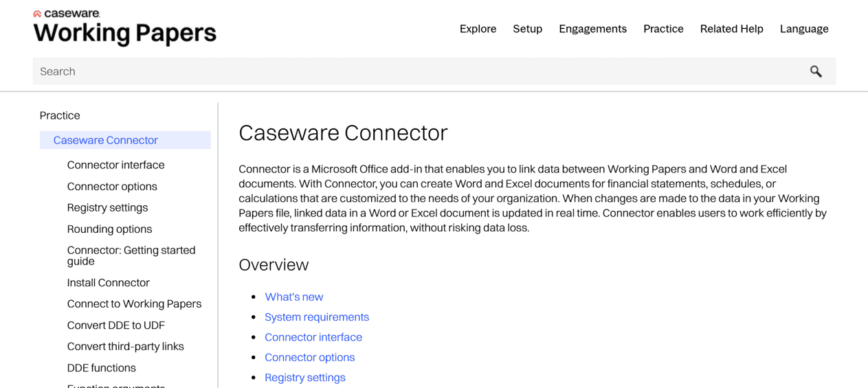
Task: Click the Caseware Connector page title
Action: click(x=343, y=133)
